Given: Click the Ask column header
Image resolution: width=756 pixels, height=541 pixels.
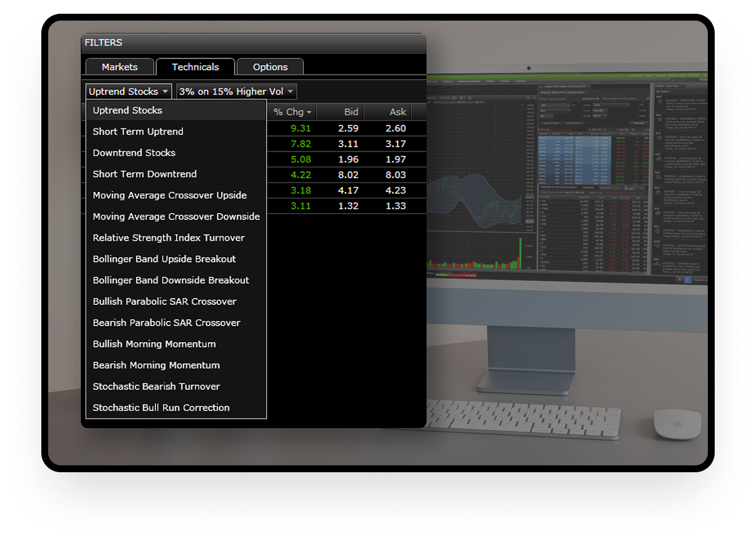Looking at the screenshot, I should pyautogui.click(x=398, y=112).
